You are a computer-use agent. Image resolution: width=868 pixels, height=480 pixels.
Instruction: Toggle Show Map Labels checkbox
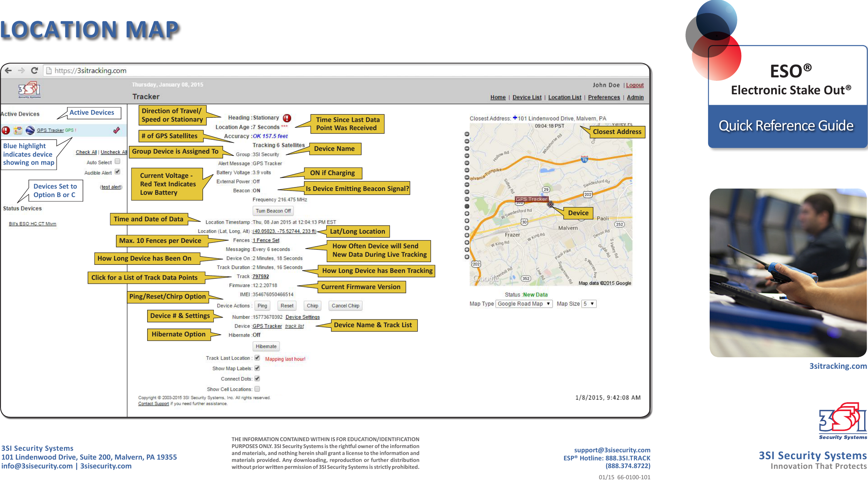[x=257, y=368]
